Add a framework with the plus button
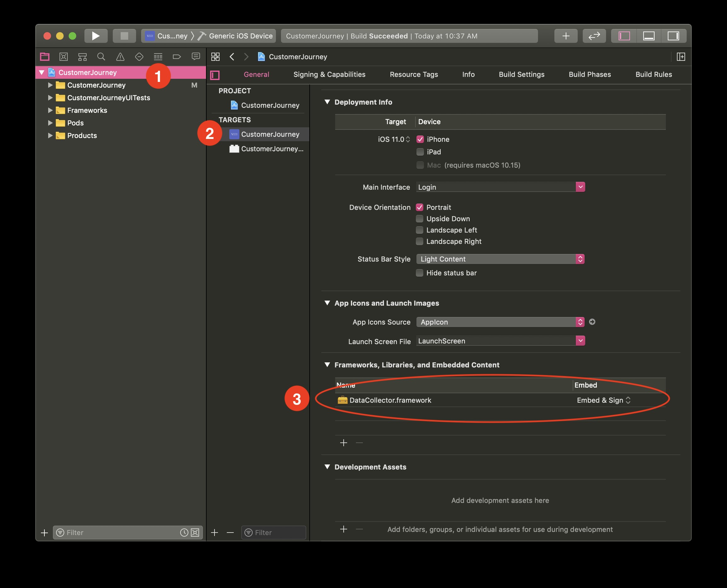 pyautogui.click(x=343, y=443)
